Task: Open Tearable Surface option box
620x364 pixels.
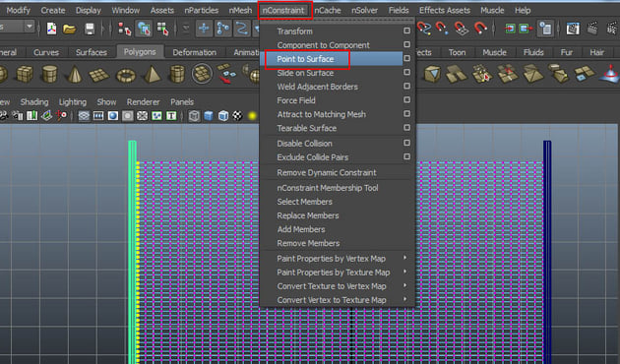Action: pyautogui.click(x=406, y=128)
